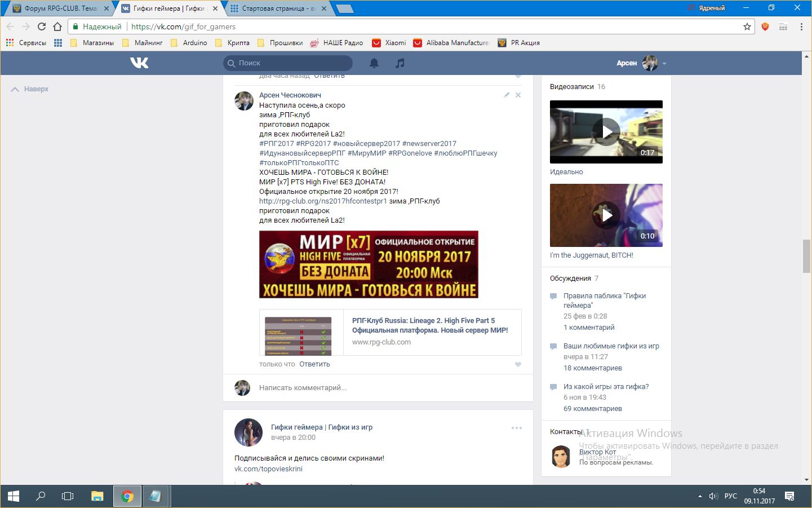
Task: Switch the РУС input language indicator
Action: pos(731,496)
